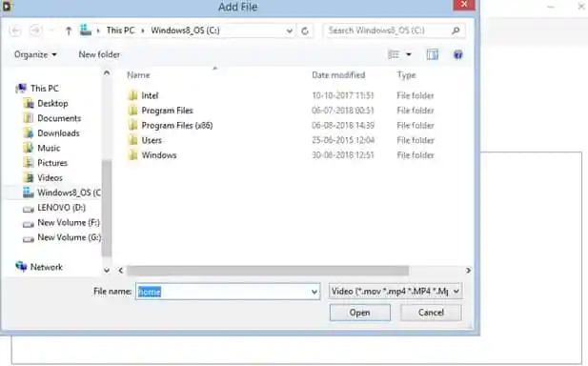The image size is (588, 366).
Task: Sort by the Type column header
Action: click(407, 75)
